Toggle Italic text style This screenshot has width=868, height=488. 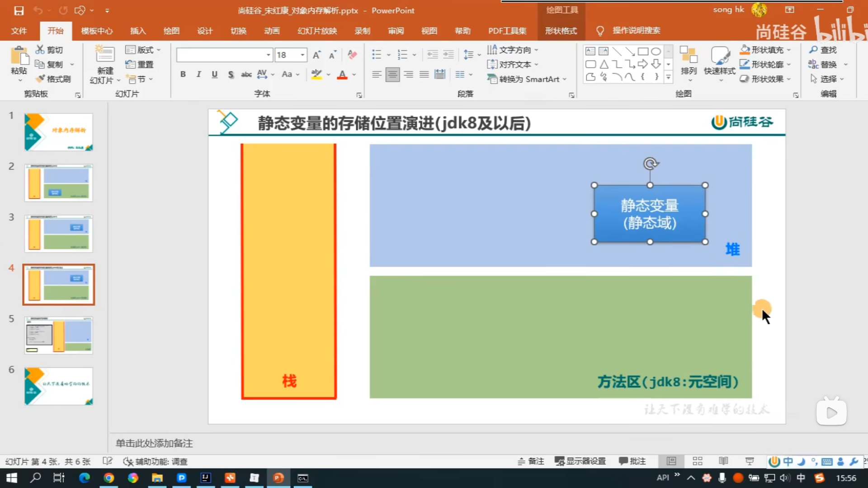198,75
